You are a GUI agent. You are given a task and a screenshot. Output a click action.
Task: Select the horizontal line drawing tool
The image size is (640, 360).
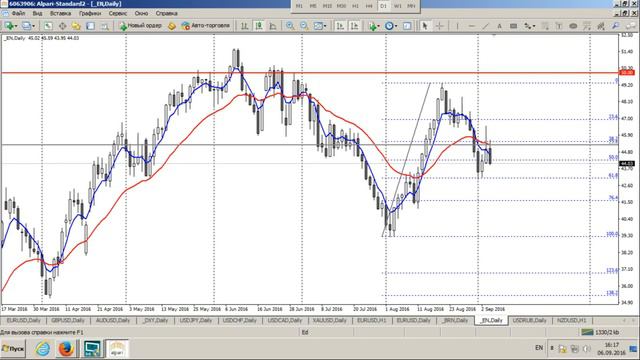[x=471, y=26]
